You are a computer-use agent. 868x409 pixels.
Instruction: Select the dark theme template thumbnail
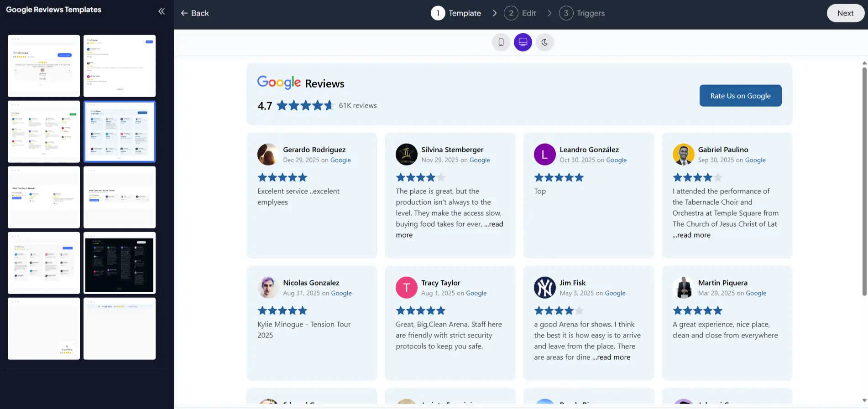(x=120, y=263)
